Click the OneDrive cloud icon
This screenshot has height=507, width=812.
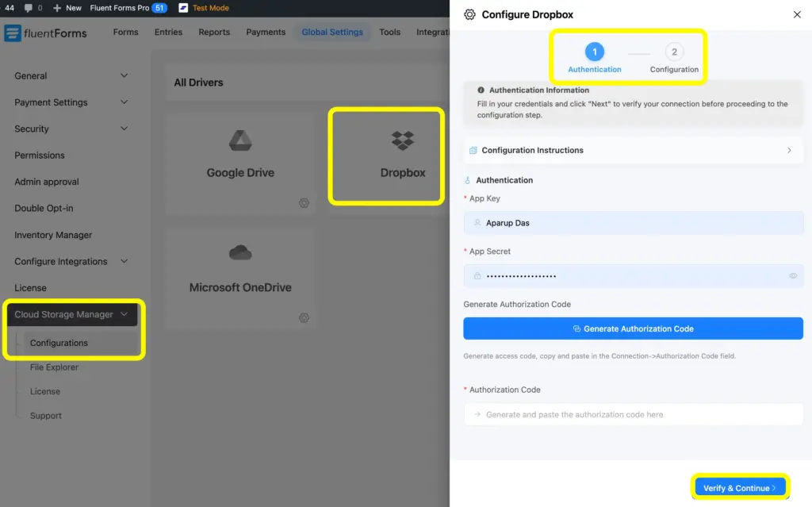click(x=240, y=252)
